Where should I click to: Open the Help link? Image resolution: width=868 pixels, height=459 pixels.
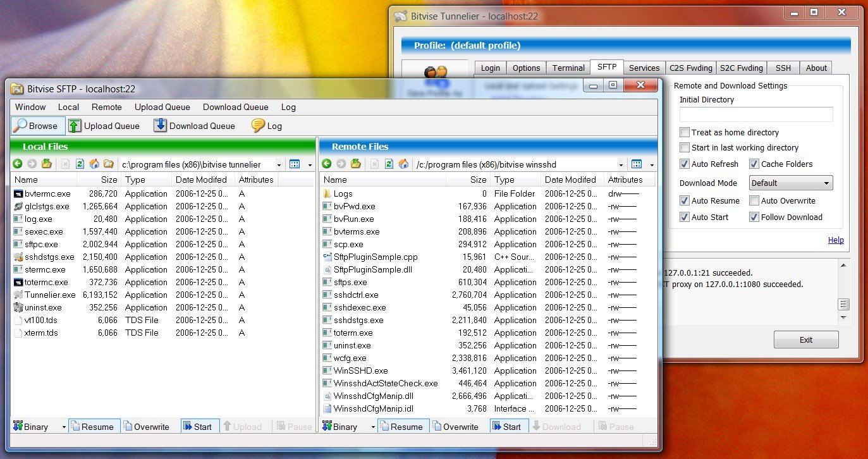click(x=836, y=240)
